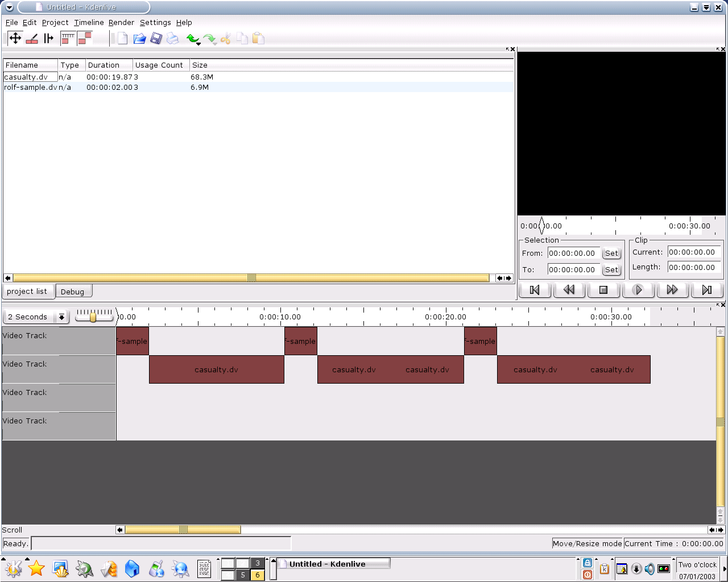Open the KDE K menu launcher
Viewport: 728px width, 582px height.
point(13,568)
